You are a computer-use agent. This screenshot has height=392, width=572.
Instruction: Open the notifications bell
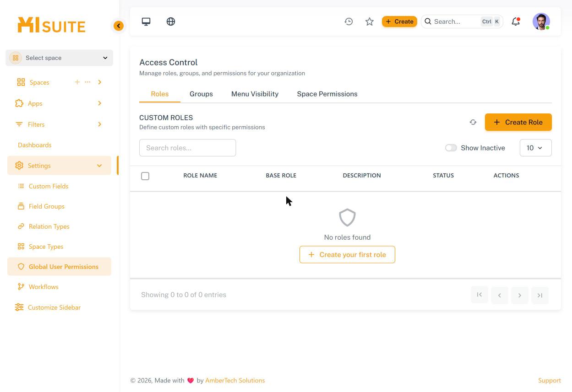pyautogui.click(x=516, y=21)
